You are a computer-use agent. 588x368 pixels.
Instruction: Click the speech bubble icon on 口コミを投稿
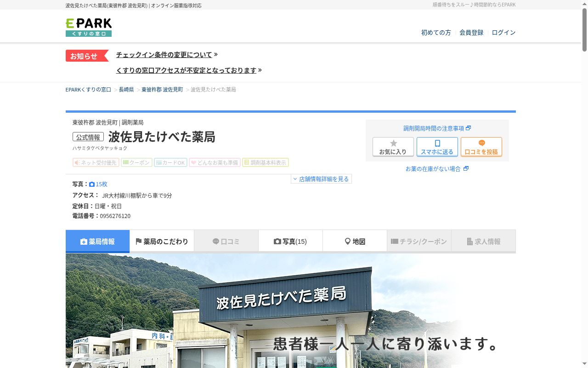(481, 143)
